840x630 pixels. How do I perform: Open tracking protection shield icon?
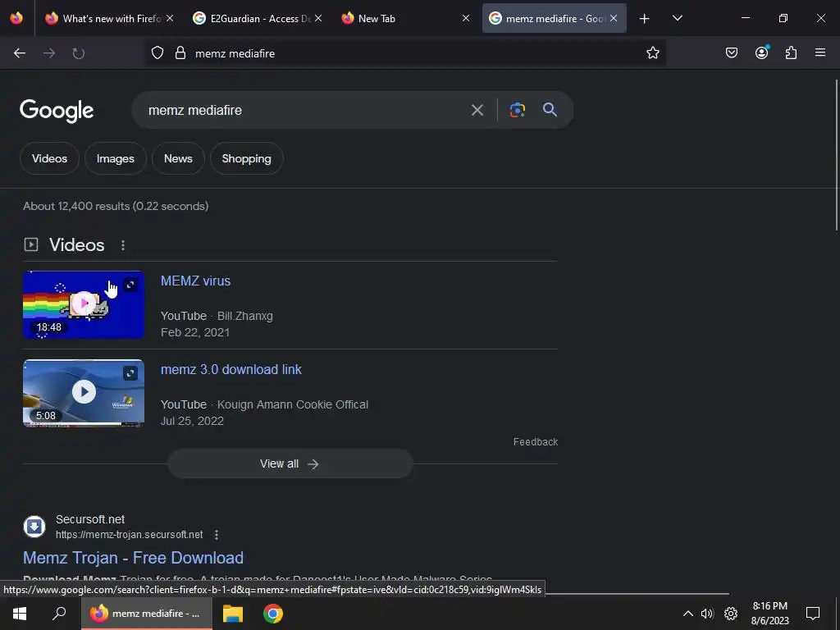coord(157,53)
